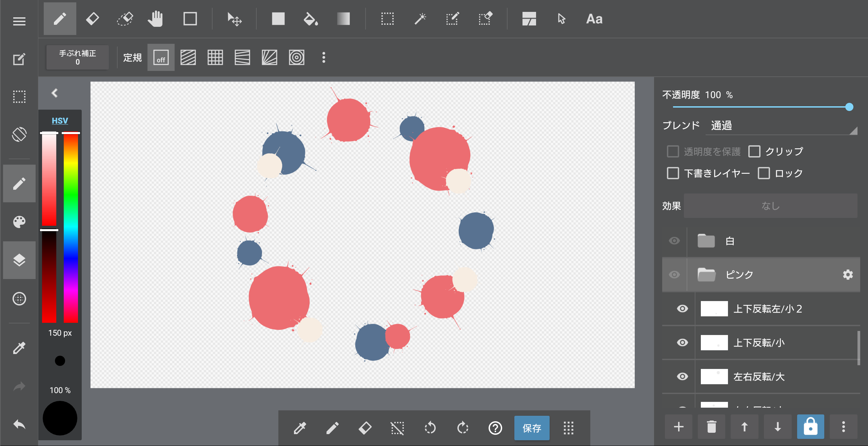The width and height of the screenshot is (868, 446).
Task: Enable the concentric circle ruler
Action: pos(296,57)
